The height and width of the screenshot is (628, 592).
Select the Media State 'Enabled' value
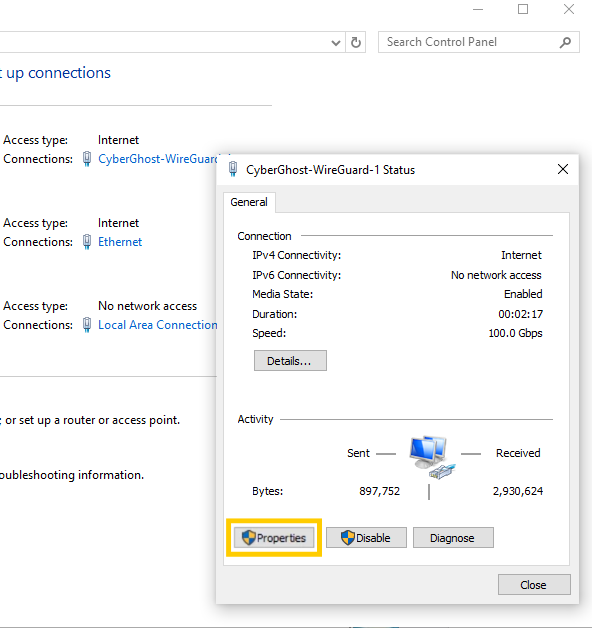point(523,294)
